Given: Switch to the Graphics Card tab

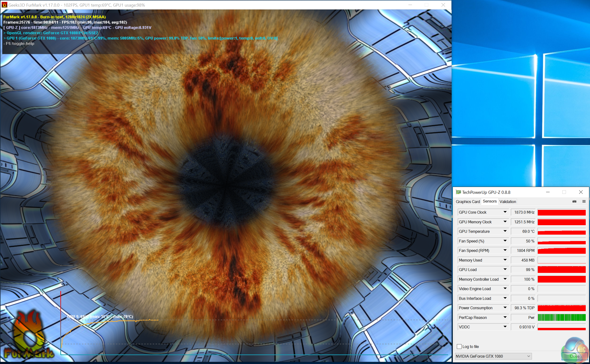Looking at the screenshot, I should 467,202.
